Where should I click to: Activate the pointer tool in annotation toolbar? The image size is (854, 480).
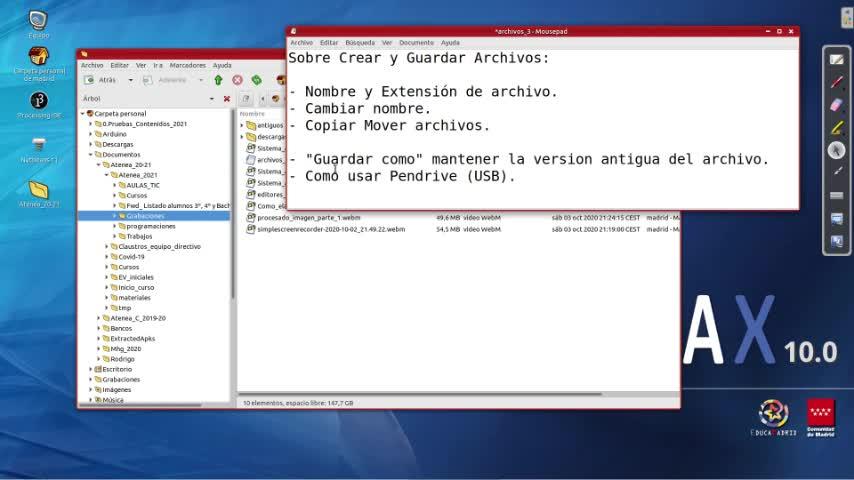point(837,150)
